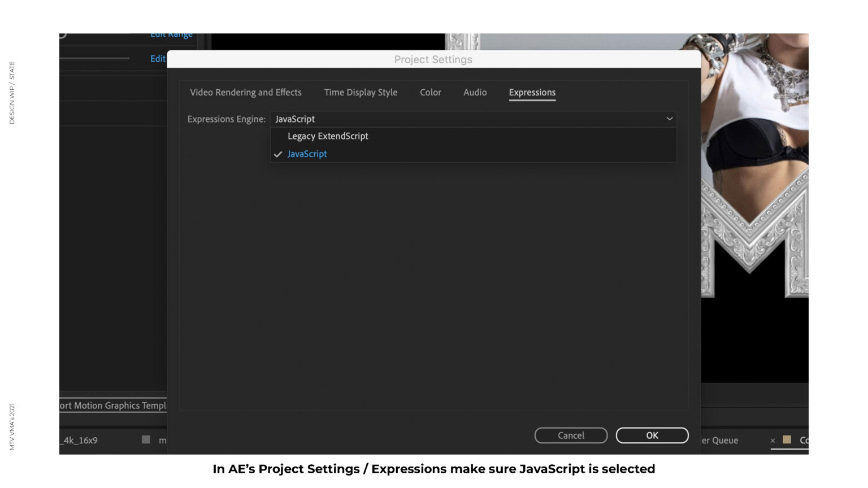
Task: Close the composition tab with the x icon
Action: click(x=772, y=441)
